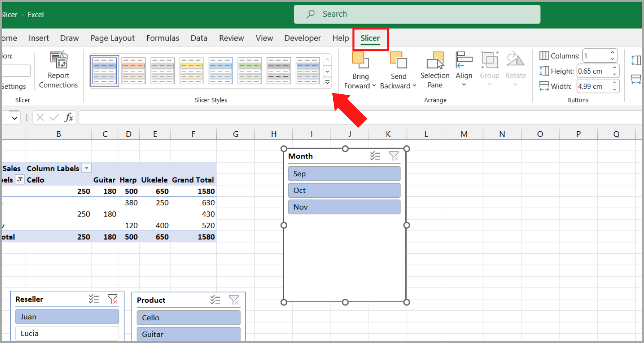Open the Column Labels filter dropdown

(x=86, y=168)
